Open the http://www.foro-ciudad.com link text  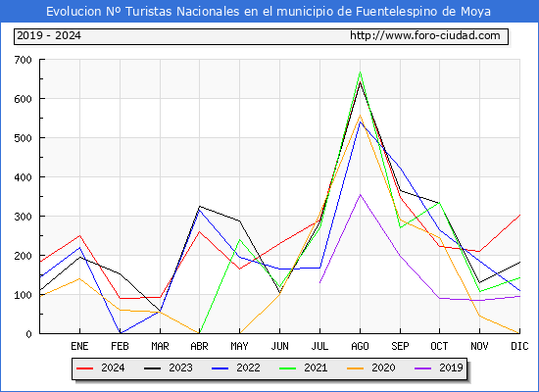425,35
